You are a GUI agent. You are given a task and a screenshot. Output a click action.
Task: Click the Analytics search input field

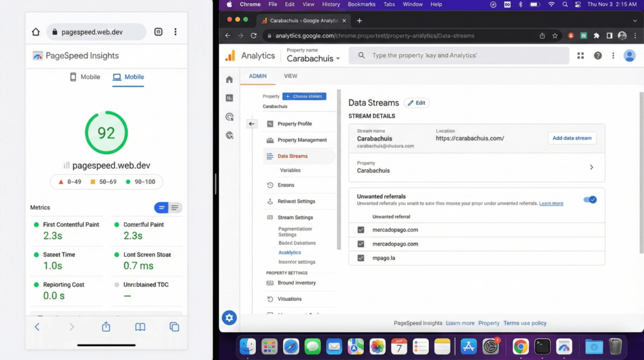[x=458, y=55]
